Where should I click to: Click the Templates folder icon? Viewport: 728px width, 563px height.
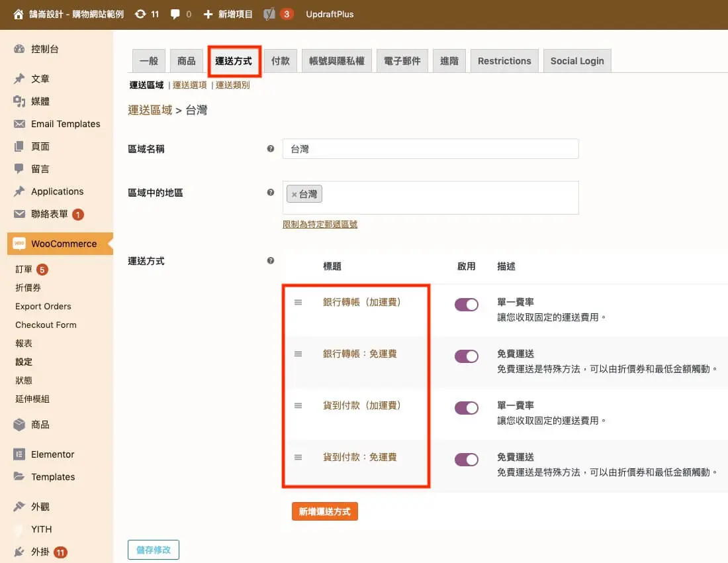pyautogui.click(x=19, y=477)
